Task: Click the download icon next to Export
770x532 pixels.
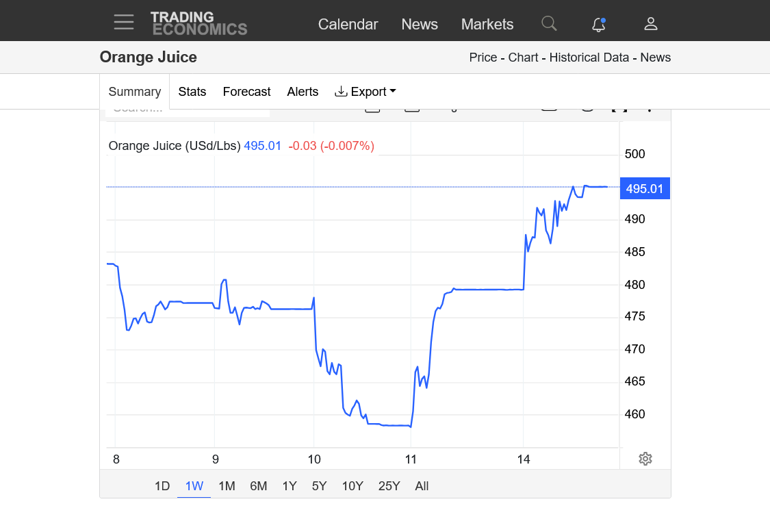Action: point(341,92)
